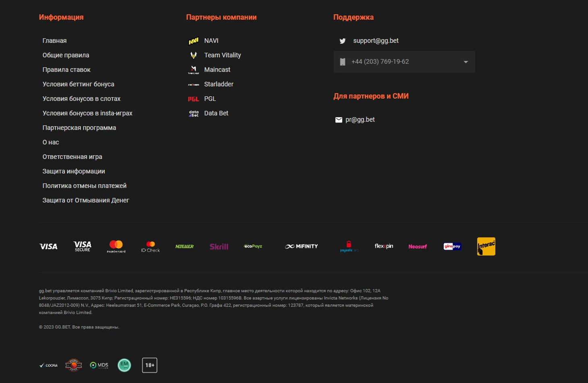588x383 pixels.
Task: Click the Data Bet partner name link
Action: [x=216, y=113]
